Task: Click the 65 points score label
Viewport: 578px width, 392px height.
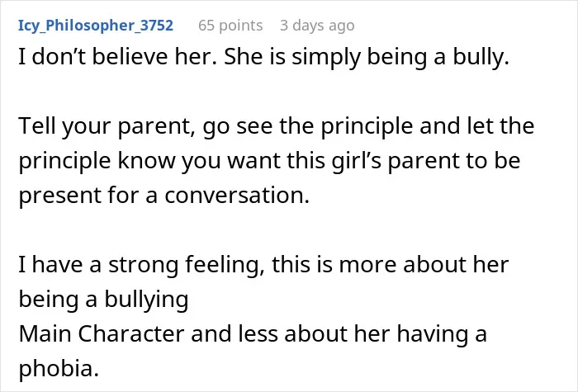Action: point(230,26)
